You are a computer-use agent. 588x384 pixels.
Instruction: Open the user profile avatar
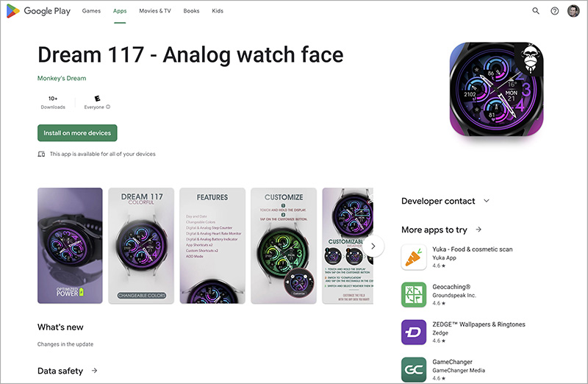click(573, 11)
